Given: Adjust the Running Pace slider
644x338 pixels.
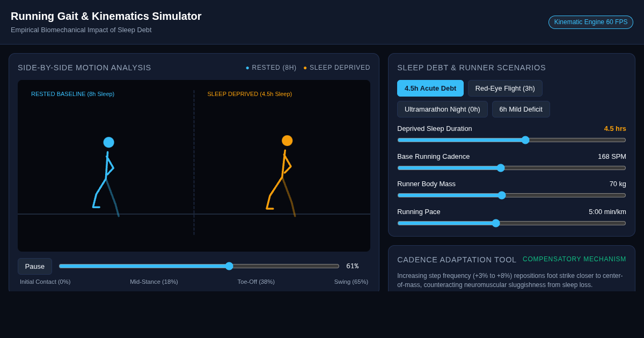Looking at the screenshot, I should click(x=511, y=223).
